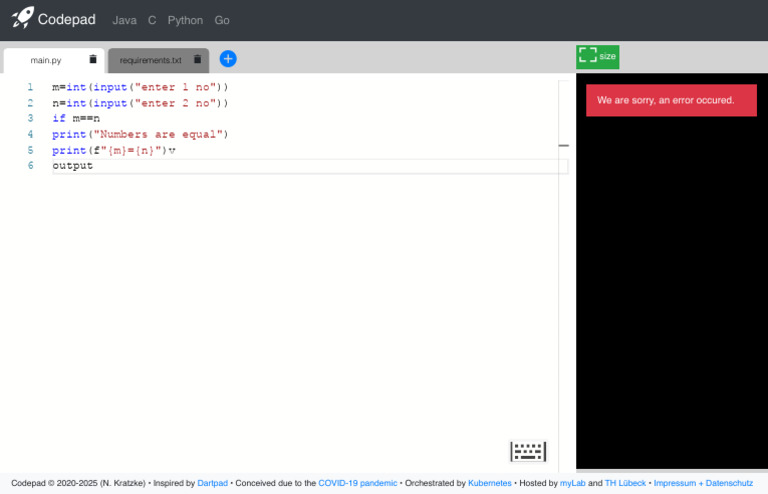
Task: Follow the Dartpad link in the footer
Action: [x=213, y=483]
